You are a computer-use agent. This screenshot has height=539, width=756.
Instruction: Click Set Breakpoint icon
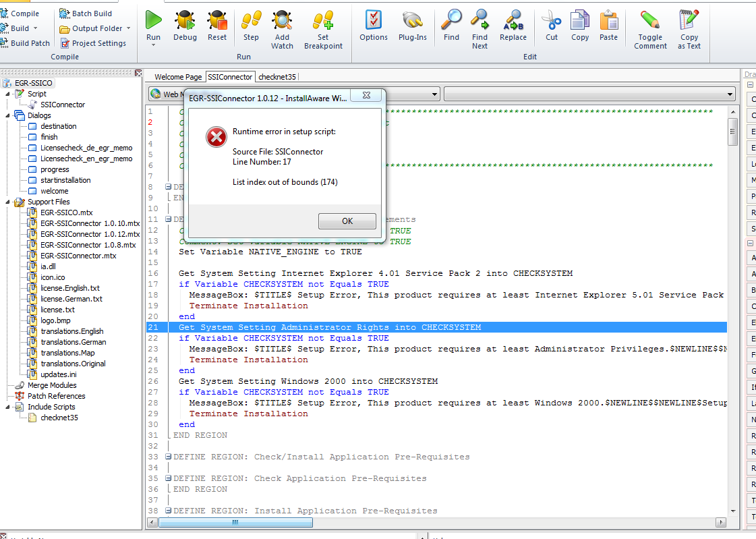pos(323,21)
